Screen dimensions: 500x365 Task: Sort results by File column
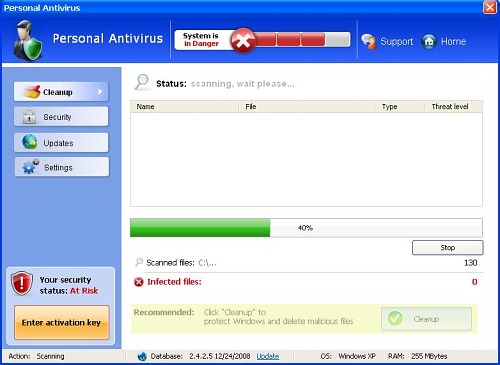[306, 107]
